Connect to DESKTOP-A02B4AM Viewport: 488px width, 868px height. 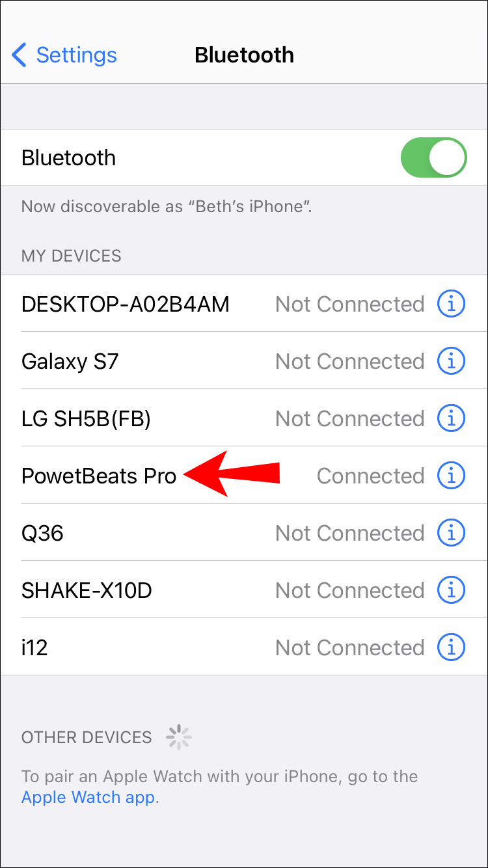[244, 303]
